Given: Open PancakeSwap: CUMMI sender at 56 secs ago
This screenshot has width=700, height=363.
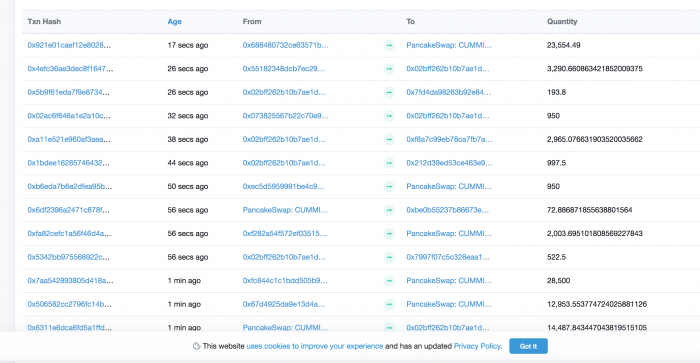Looking at the screenshot, I should pyautogui.click(x=285, y=210).
